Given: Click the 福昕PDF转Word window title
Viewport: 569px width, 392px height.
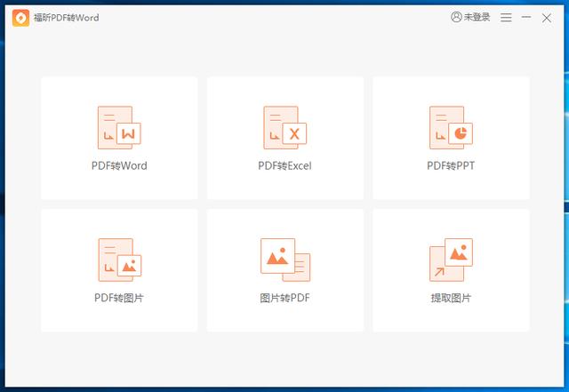Looking at the screenshot, I should tap(67, 18).
